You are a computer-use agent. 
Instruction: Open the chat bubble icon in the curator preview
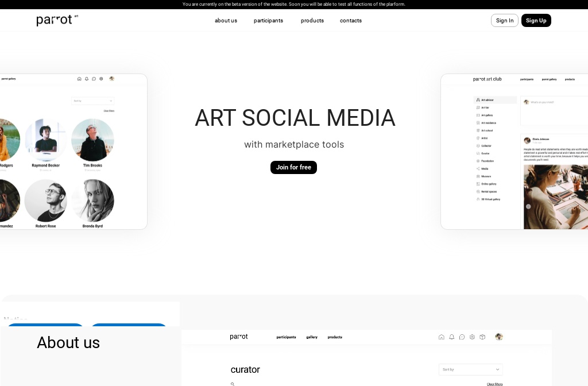[x=462, y=337]
